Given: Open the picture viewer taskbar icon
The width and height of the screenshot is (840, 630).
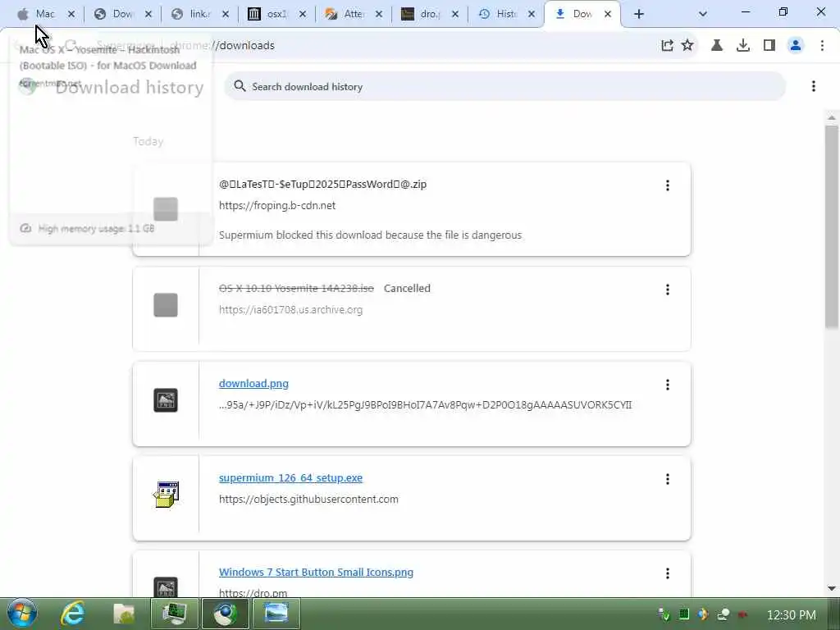Looking at the screenshot, I should click(x=276, y=614).
